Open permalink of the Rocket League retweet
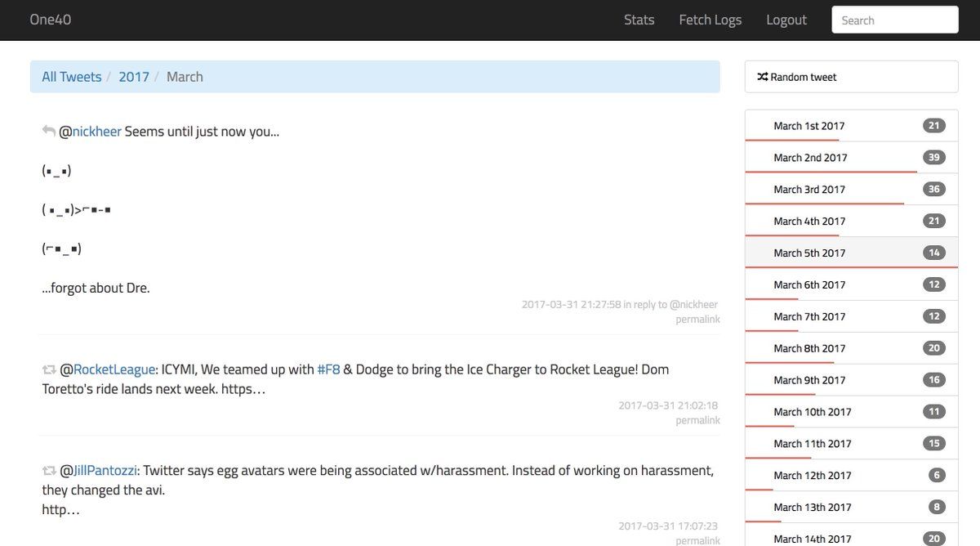 pos(697,420)
